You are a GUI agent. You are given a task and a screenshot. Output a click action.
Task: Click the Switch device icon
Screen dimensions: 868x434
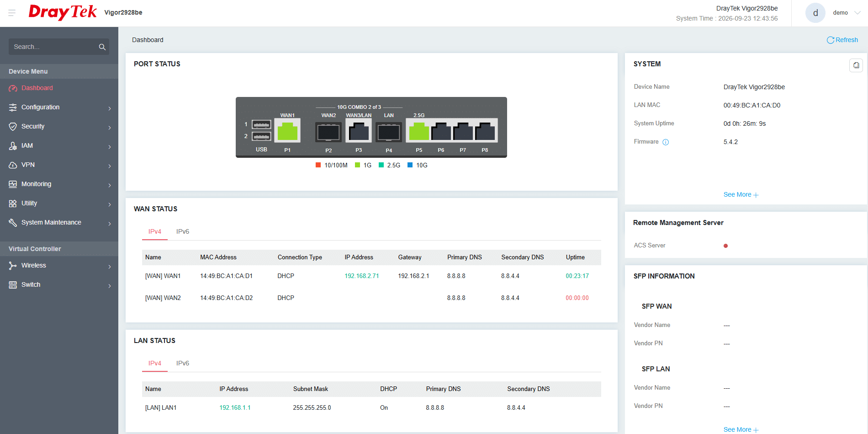pos(13,285)
